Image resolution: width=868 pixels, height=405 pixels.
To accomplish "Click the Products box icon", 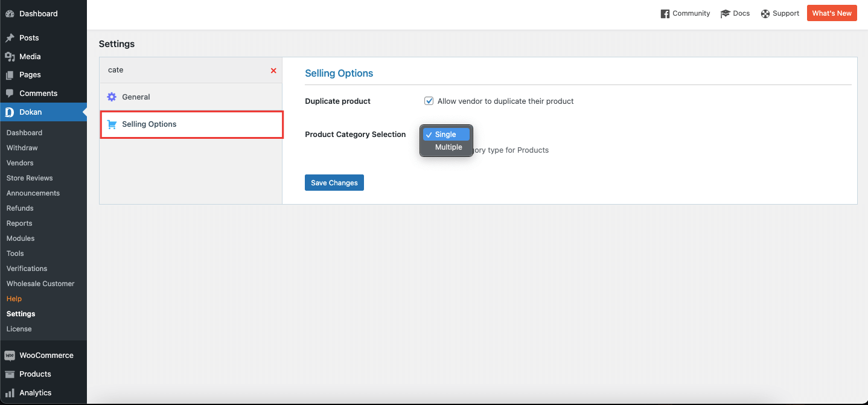I will click(10, 374).
